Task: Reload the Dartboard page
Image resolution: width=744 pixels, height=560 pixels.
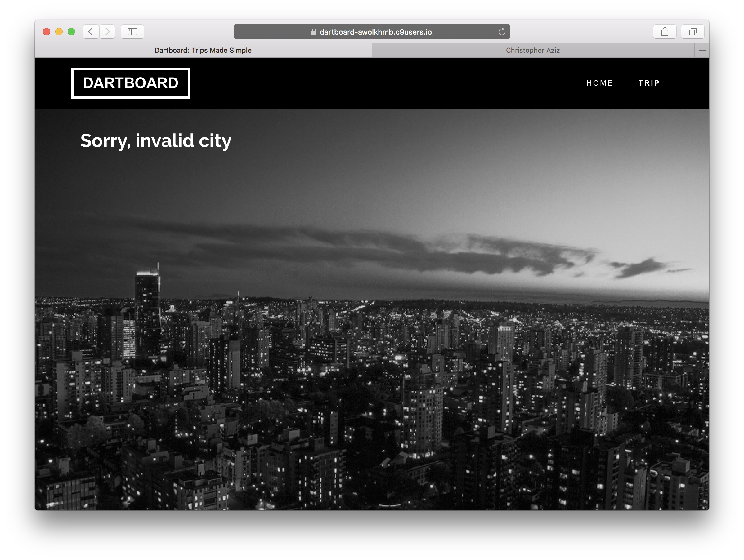Action: pyautogui.click(x=501, y=32)
